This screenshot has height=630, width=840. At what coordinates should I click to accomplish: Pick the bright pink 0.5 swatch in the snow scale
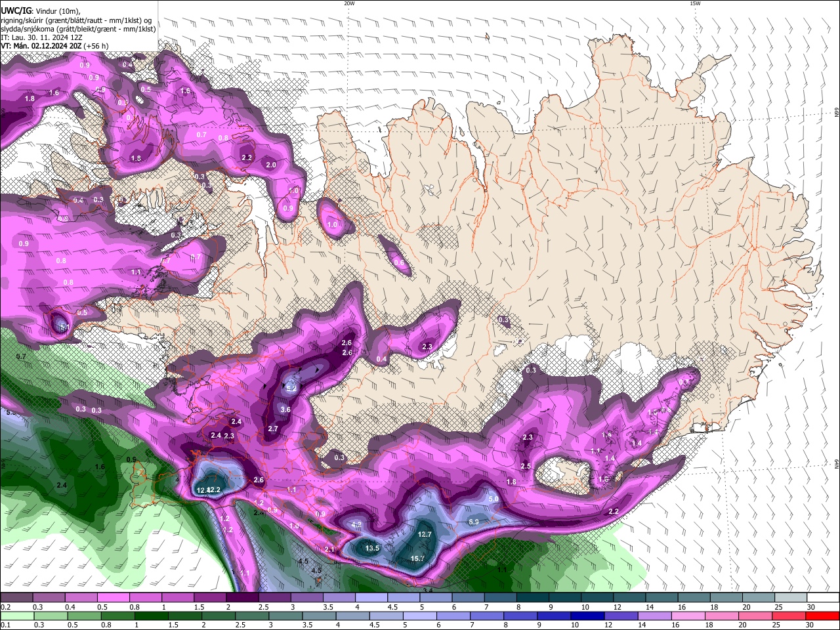click(x=113, y=598)
